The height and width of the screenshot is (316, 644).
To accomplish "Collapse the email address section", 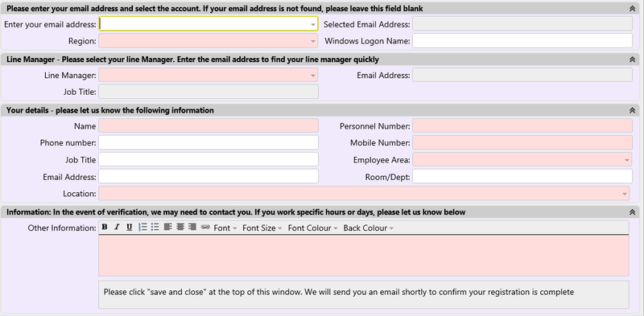I will (x=632, y=8).
